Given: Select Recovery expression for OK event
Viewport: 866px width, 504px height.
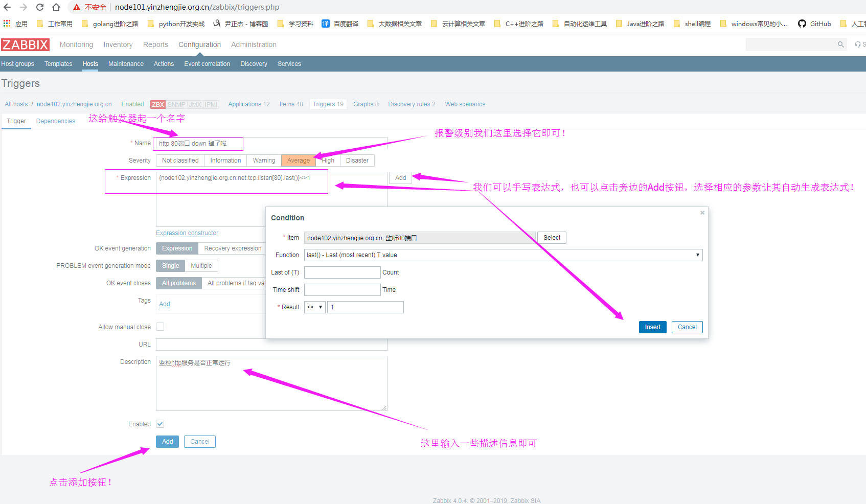Looking at the screenshot, I should point(233,248).
